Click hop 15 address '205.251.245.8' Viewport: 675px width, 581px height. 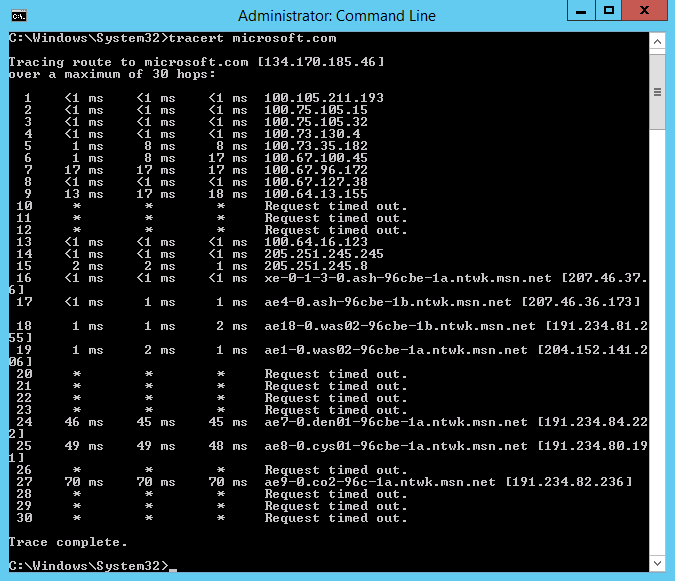tap(316, 266)
